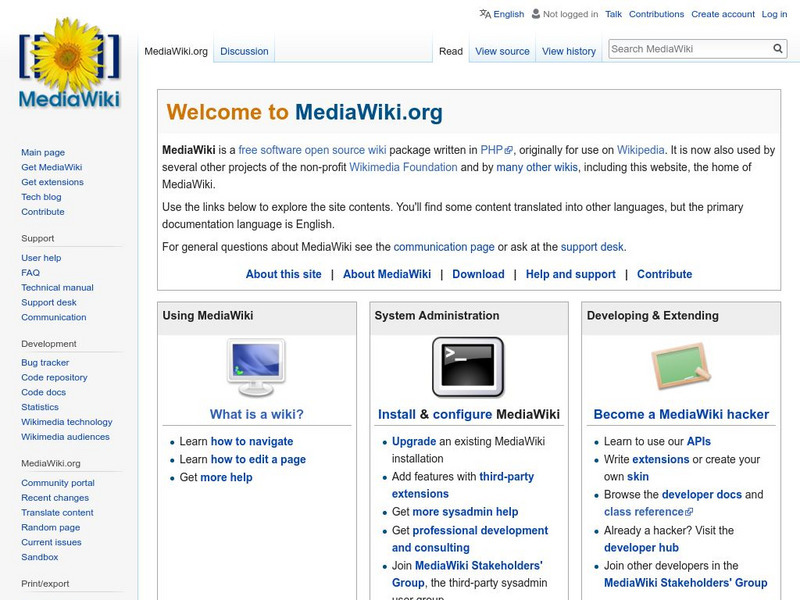Viewport: 800px width, 600px height.
Task: Open the support desk link
Action: 591,246
